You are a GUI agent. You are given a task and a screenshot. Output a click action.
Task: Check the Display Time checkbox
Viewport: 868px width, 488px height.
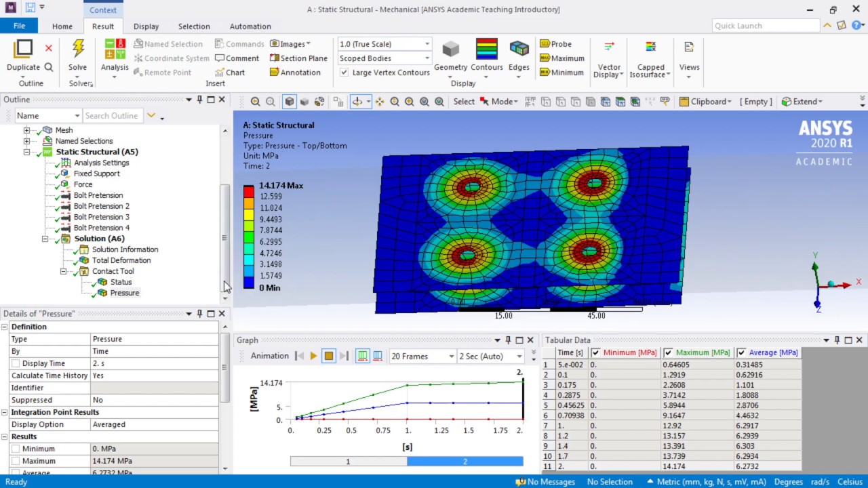point(16,363)
